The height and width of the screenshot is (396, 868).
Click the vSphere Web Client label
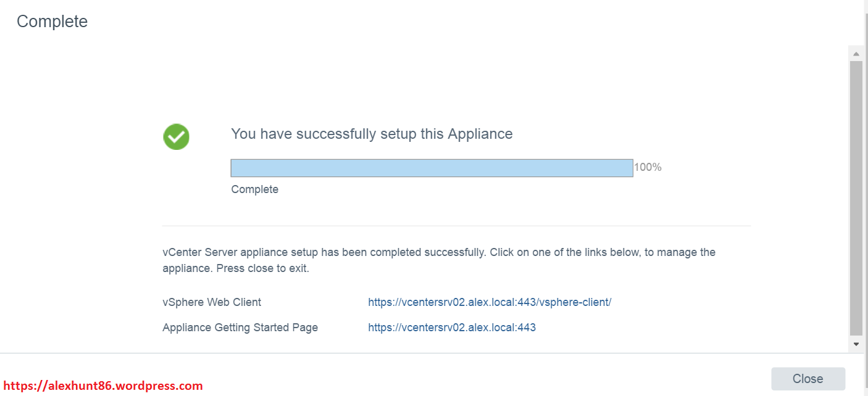(212, 302)
